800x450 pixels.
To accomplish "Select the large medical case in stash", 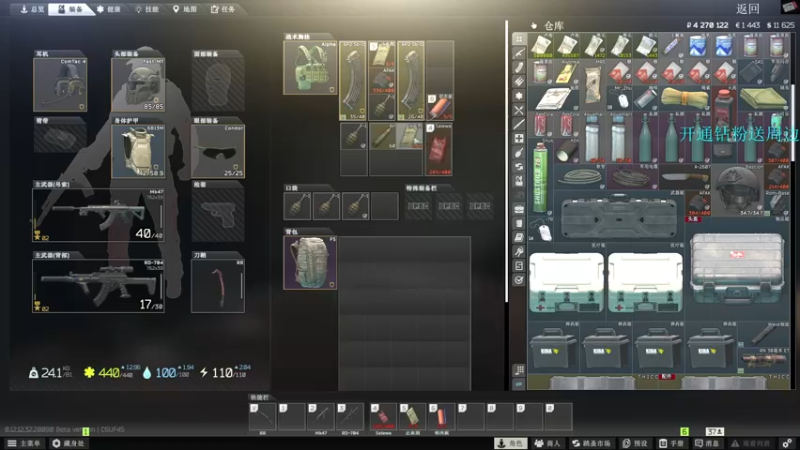I will point(737,270).
